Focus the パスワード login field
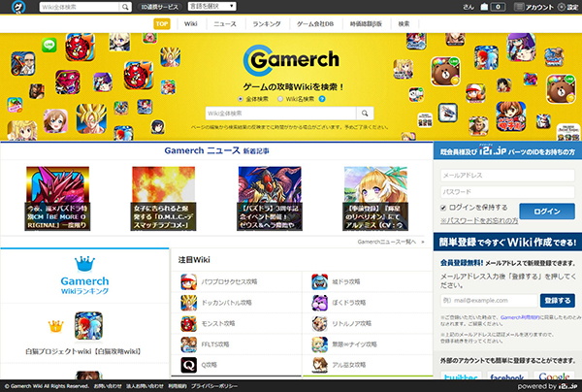Image resolution: width=582 pixels, height=392 pixels. pyautogui.click(x=507, y=192)
